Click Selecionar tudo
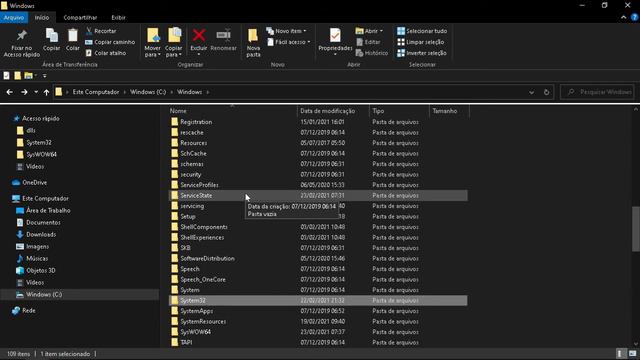640x360 pixels. click(x=422, y=31)
